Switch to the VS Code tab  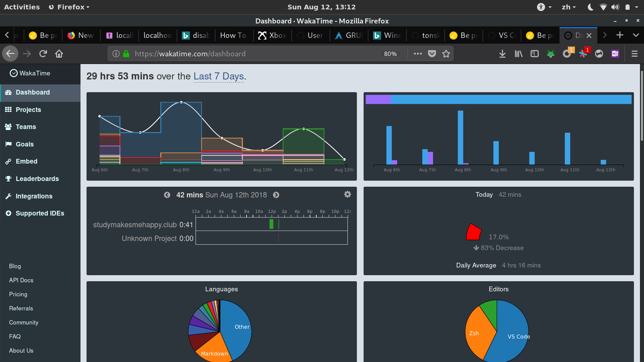tap(502, 35)
